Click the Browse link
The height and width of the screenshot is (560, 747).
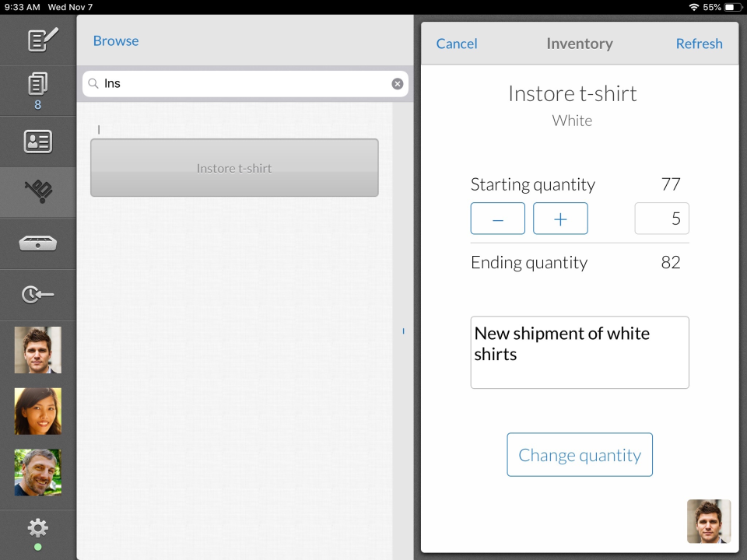pyautogui.click(x=116, y=41)
